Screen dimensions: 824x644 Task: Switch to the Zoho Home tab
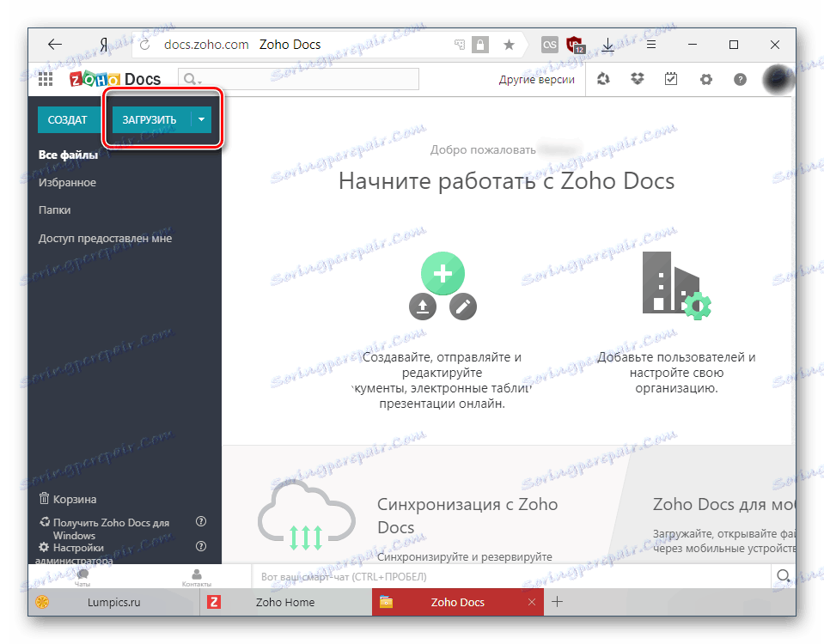coord(285,602)
